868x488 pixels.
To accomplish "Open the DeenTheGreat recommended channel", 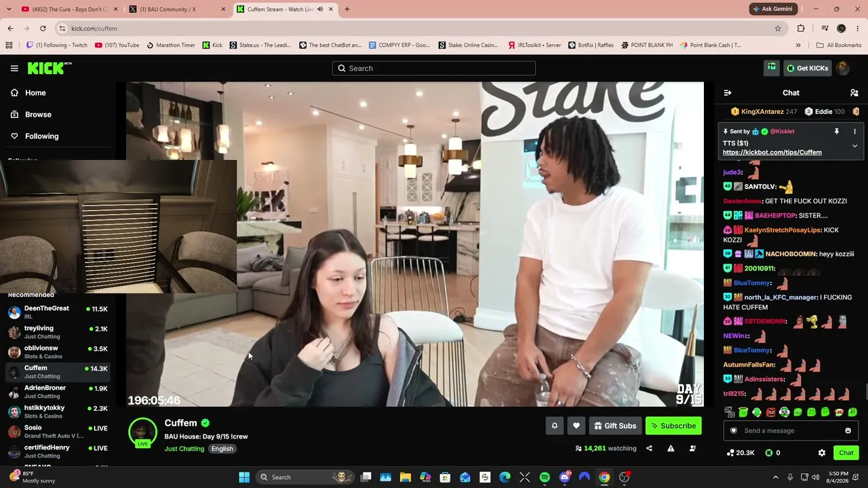I will click(x=57, y=312).
